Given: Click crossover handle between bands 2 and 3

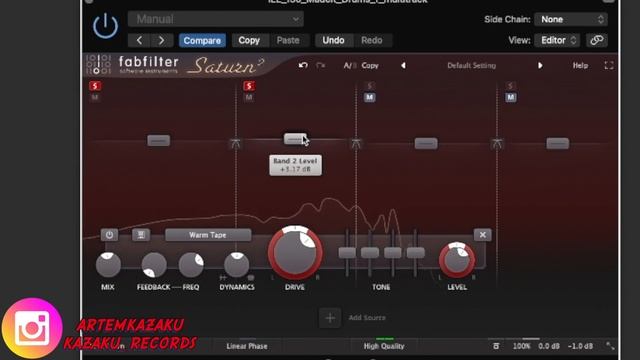Looking at the screenshot, I should (356, 144).
